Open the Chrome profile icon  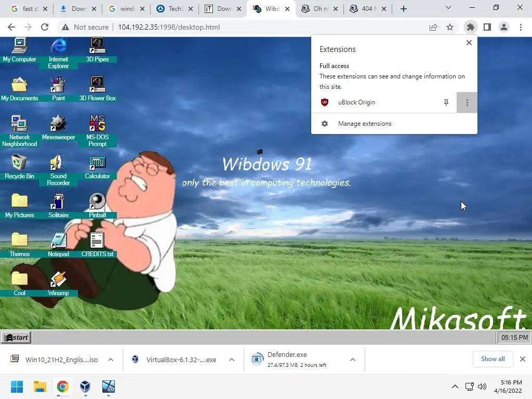[x=504, y=27]
